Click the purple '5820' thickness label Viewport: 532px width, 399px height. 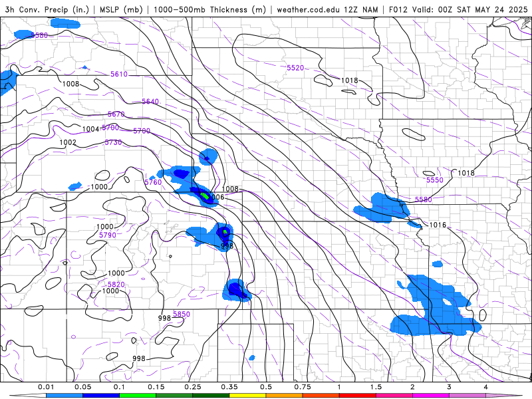(x=116, y=285)
